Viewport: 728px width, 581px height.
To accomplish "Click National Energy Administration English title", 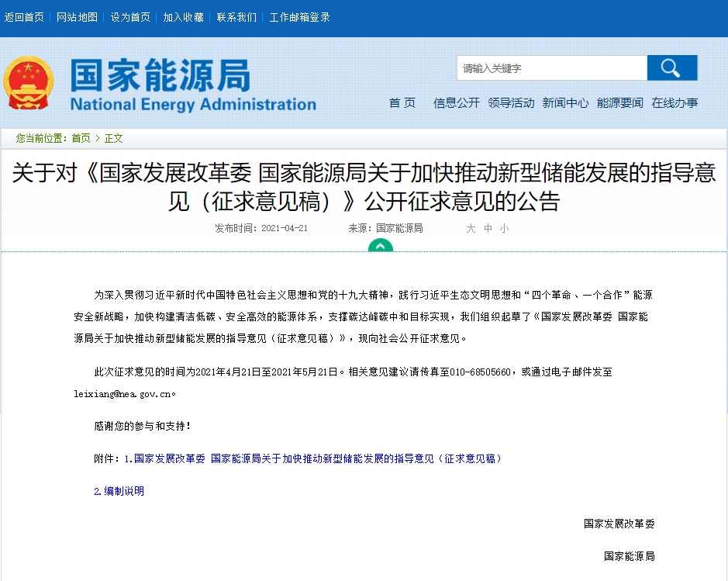I will pos(193,104).
